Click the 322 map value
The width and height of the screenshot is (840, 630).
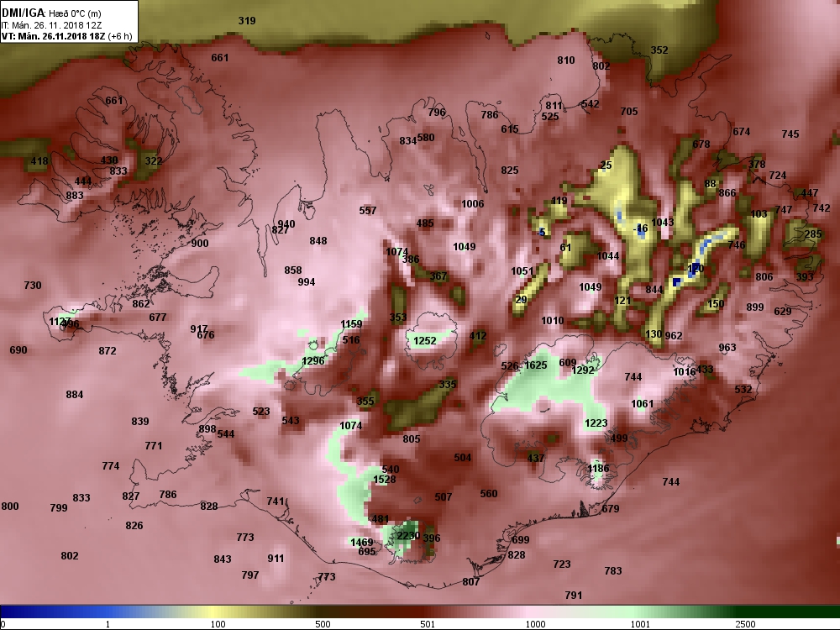pyautogui.click(x=153, y=160)
